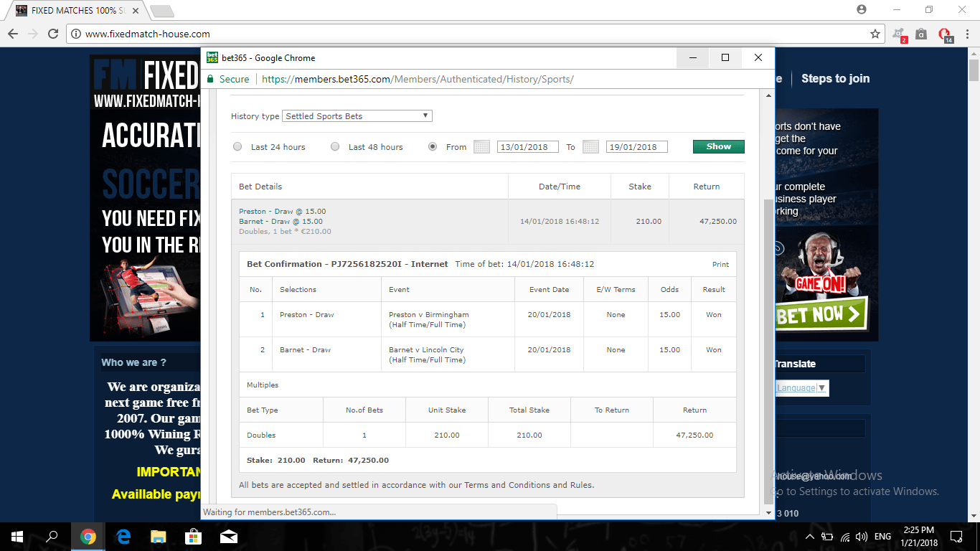Click the bet365 popup URL bar

pyautogui.click(x=418, y=79)
